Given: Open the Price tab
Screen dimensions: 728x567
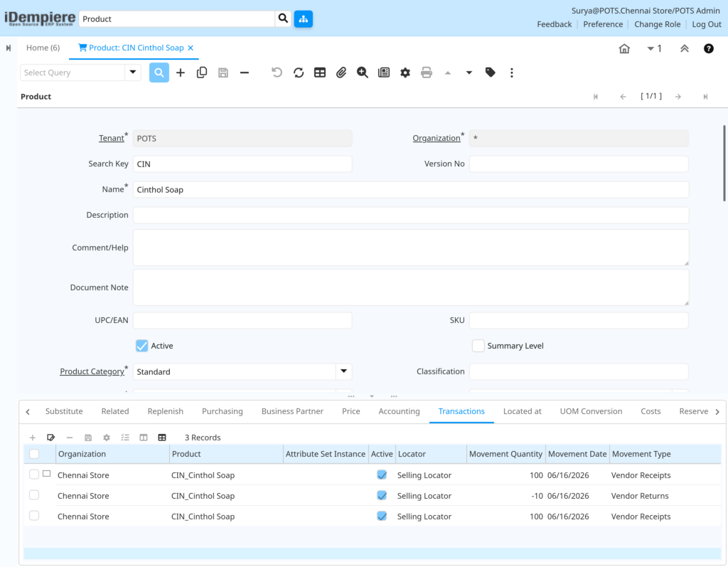Looking at the screenshot, I should point(351,411).
